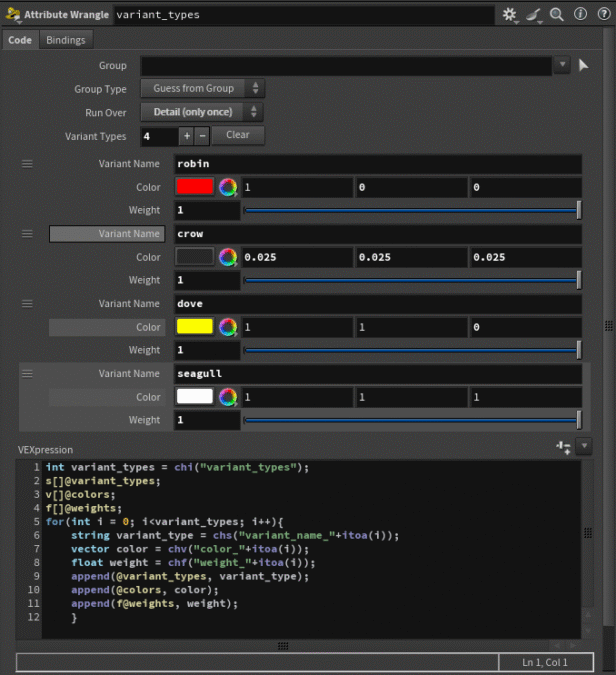Open color wheel picker for robin
Screen dimensions: 616x675
228,187
